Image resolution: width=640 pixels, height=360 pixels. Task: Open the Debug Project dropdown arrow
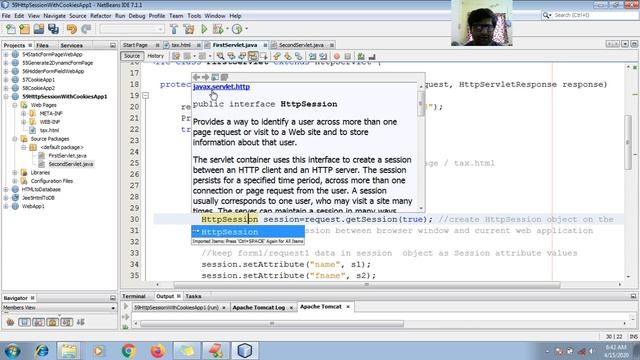[227, 29]
